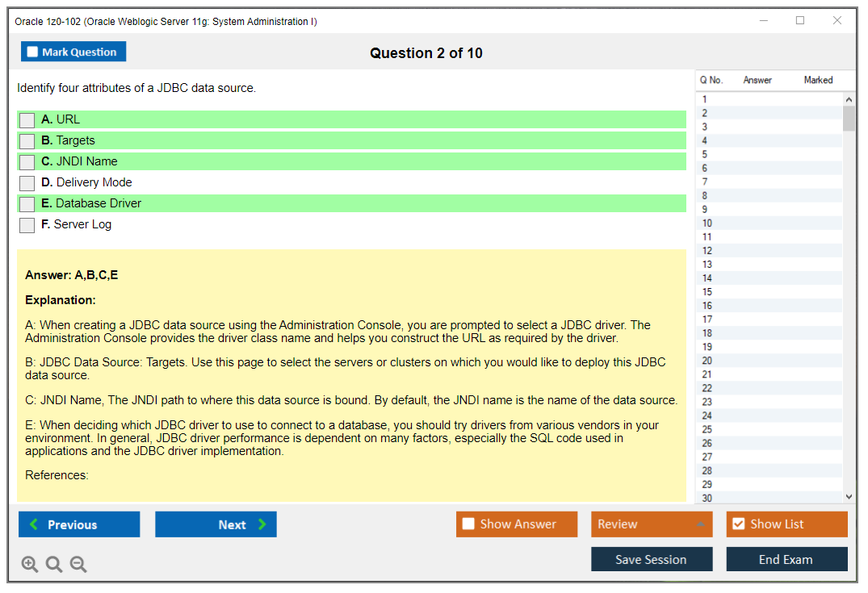The width and height of the screenshot is (868, 593).
Task: Click the reset zoom magnifier icon
Action: [x=54, y=565]
